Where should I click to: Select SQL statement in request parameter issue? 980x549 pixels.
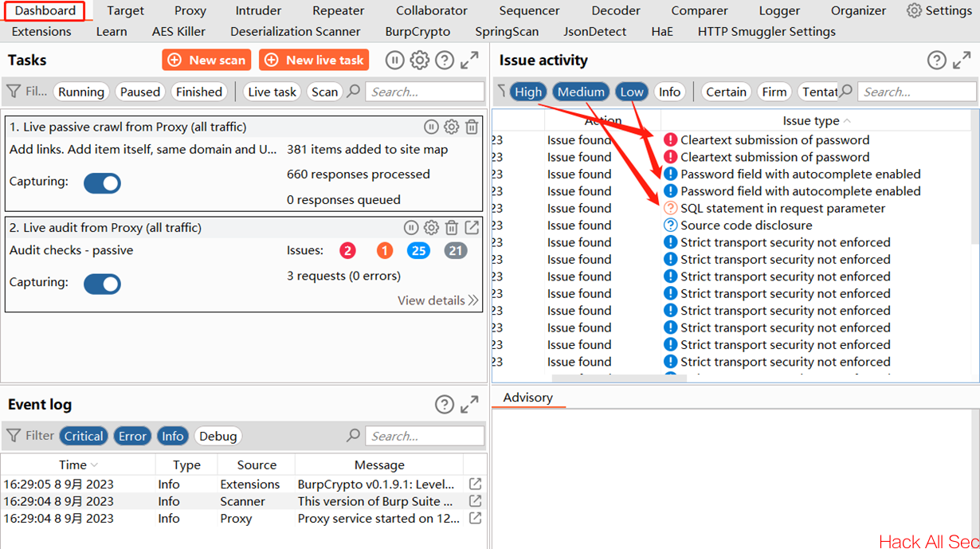(732, 208)
